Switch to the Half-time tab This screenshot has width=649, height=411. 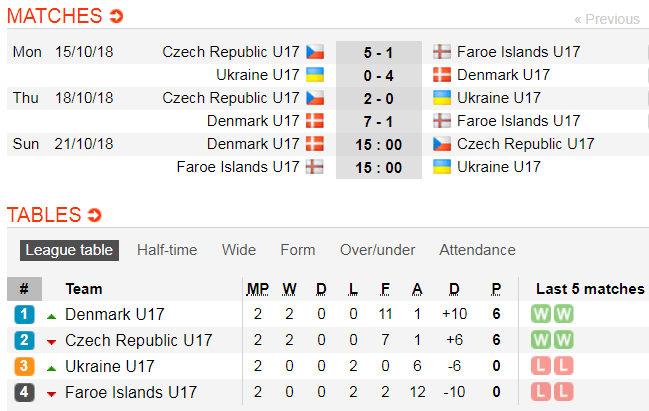167,250
